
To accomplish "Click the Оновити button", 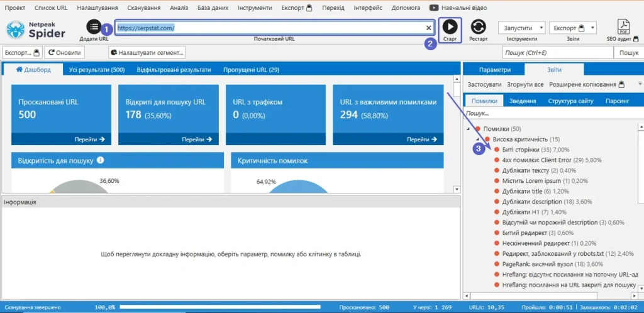I will pos(65,53).
